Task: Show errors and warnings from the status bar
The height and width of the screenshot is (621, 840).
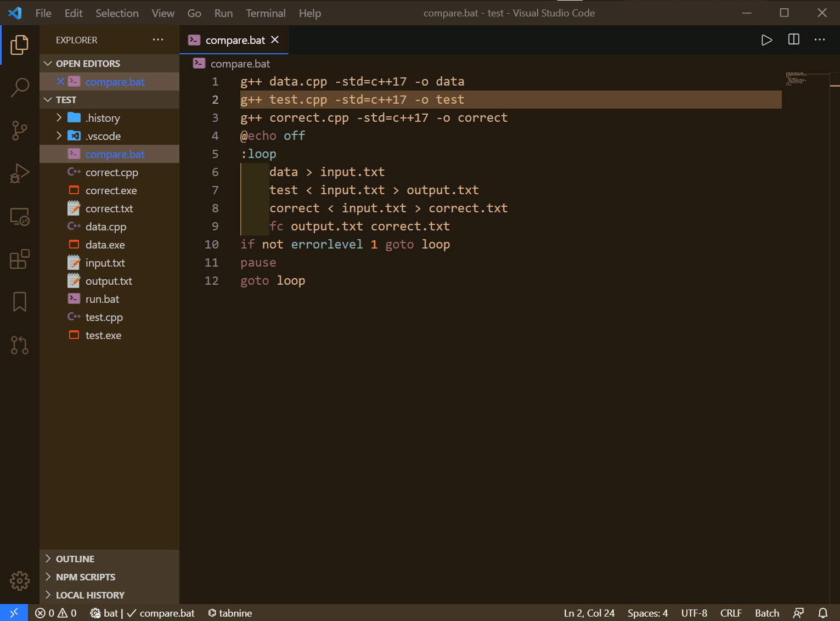Action: point(56,613)
